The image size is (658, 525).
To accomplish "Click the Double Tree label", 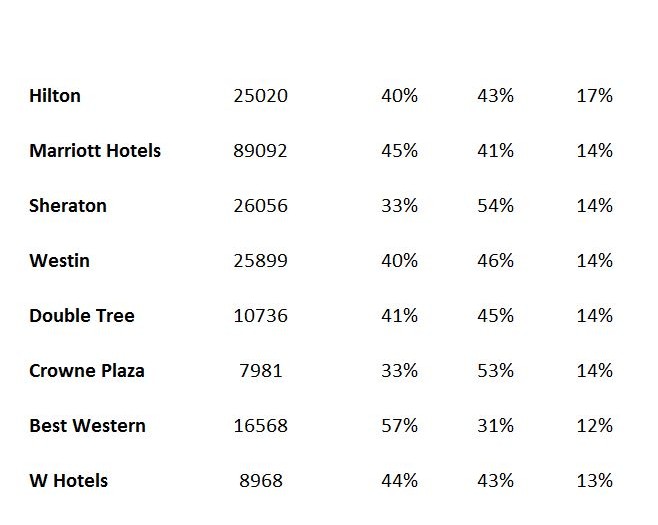I will (82, 316).
